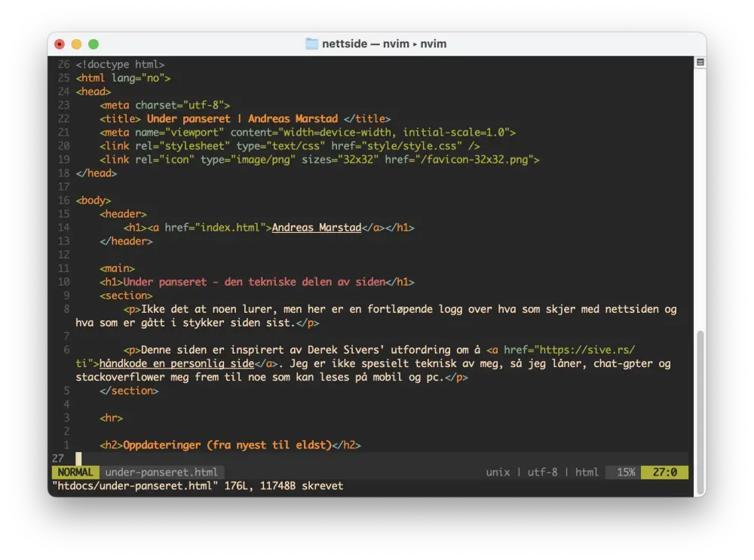
Task: Click the under-panseret.html filename in statusline
Action: [161, 472]
